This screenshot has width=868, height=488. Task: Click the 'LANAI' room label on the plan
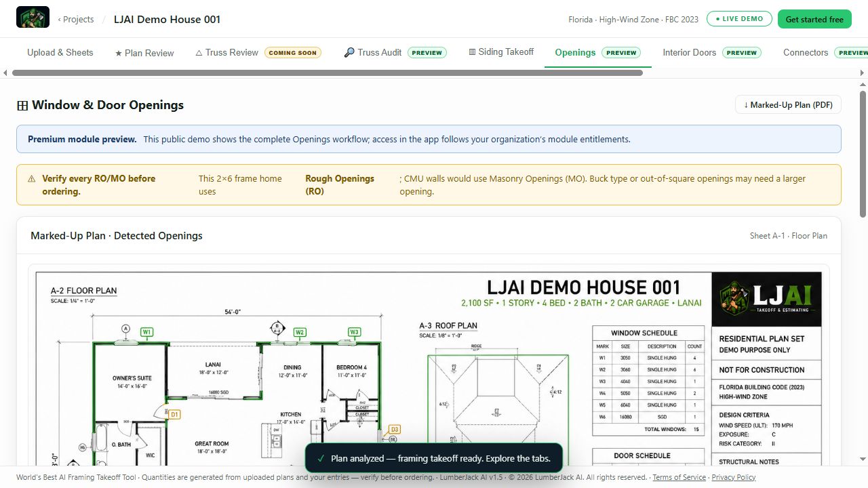[x=213, y=365]
